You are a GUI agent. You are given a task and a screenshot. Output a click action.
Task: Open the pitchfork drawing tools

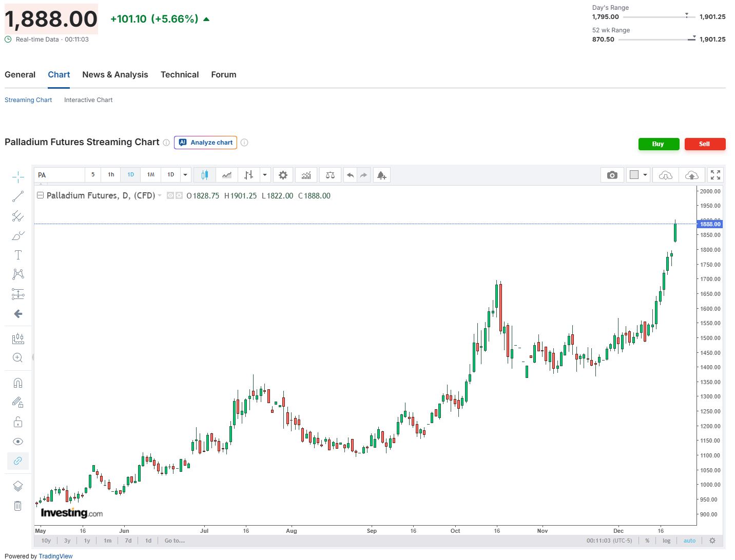pos(18,216)
